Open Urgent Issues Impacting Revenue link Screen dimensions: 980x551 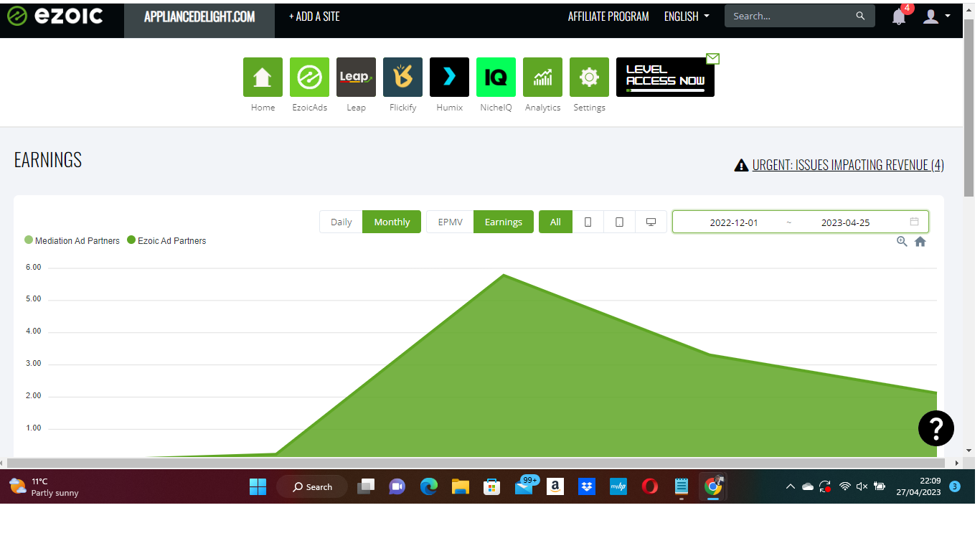point(848,165)
